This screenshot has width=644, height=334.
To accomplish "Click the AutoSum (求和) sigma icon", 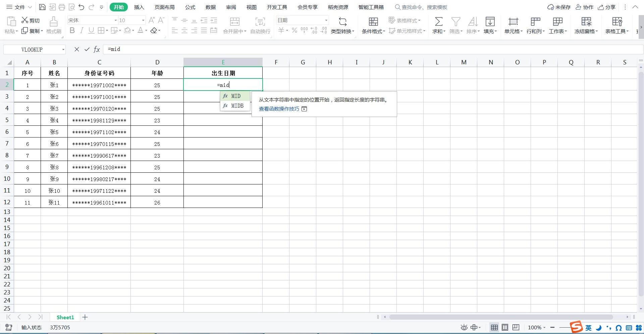I will coord(438,22).
